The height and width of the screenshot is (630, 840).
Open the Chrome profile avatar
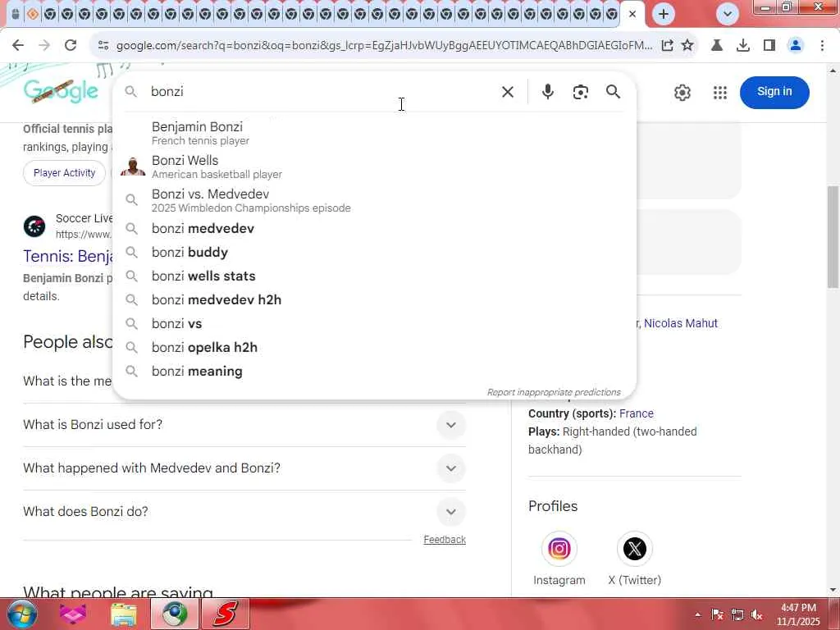click(x=796, y=46)
